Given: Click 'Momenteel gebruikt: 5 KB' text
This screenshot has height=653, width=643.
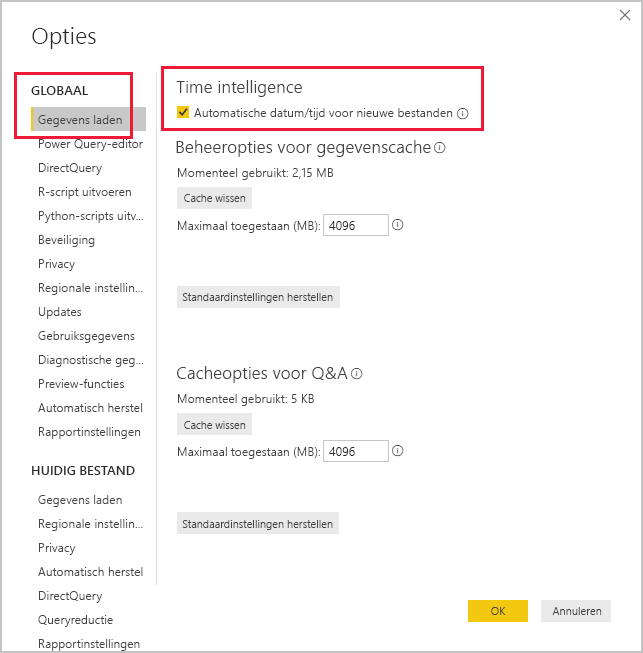Looking at the screenshot, I should 246,399.
